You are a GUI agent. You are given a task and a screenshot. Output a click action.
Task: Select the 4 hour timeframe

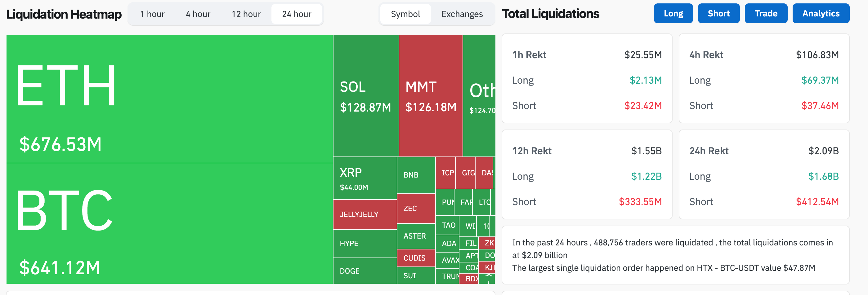click(x=198, y=14)
